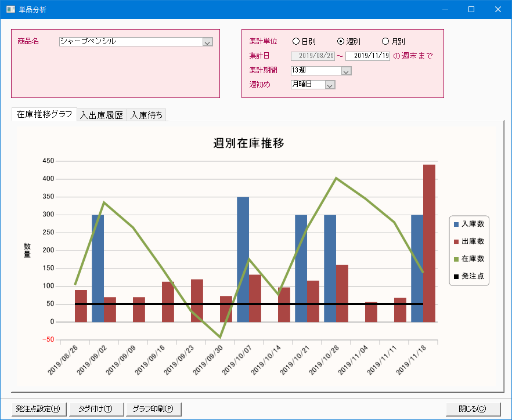Click the end date field 2019/11/19
This screenshot has height=420, width=512.
[x=367, y=56]
